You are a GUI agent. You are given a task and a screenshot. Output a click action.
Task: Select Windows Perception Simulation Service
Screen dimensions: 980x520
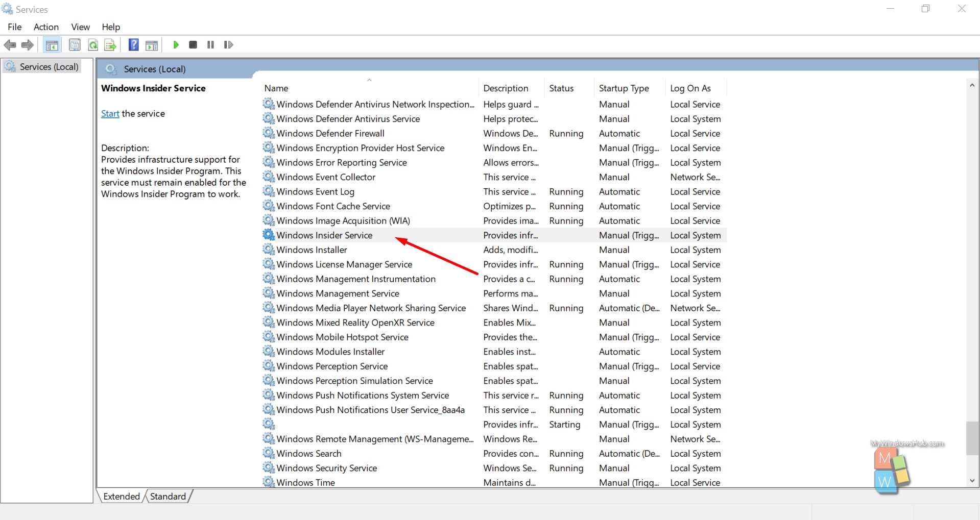tap(494, 381)
